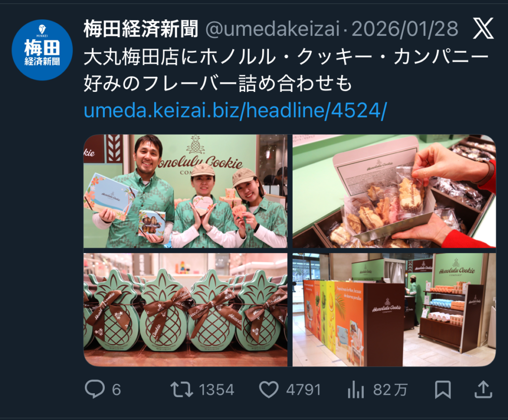Open photo of pineapple-shaped tins
The width and height of the screenshot is (508, 420).
coord(186,310)
